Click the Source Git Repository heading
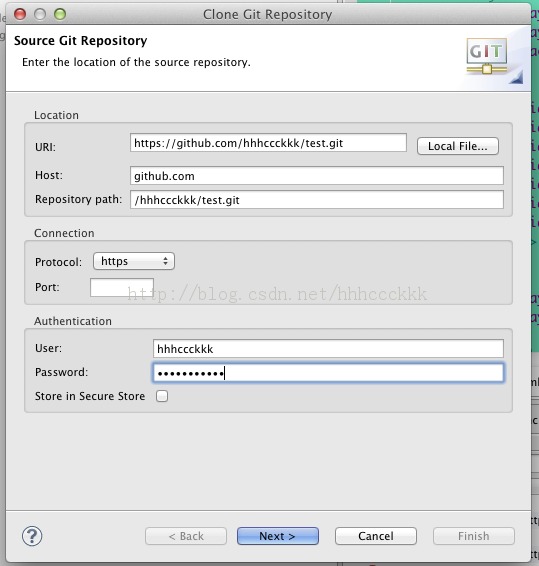 (81, 41)
